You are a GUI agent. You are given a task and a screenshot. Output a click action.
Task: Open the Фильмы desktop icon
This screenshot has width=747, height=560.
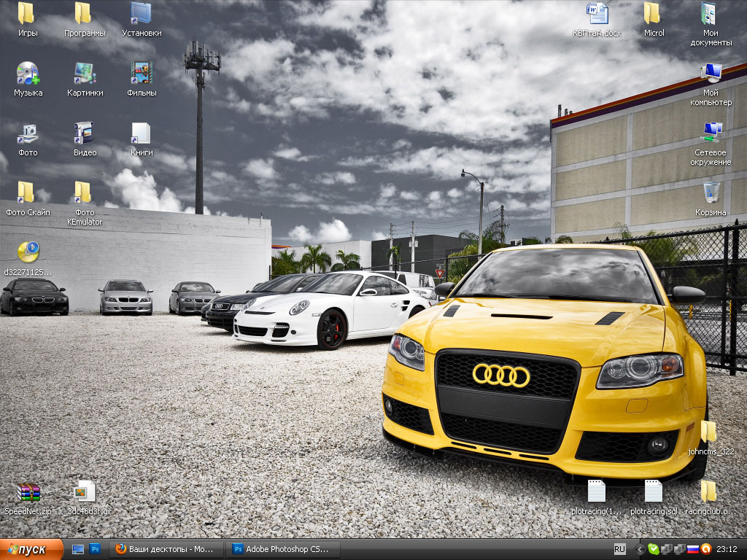[141, 73]
